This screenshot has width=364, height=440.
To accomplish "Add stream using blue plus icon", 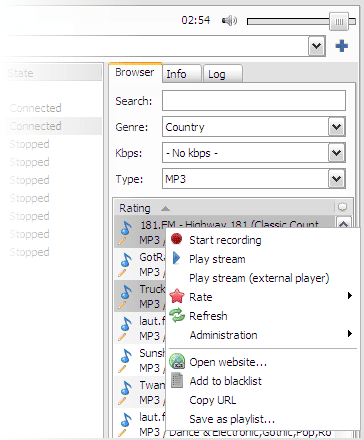I will 342,46.
